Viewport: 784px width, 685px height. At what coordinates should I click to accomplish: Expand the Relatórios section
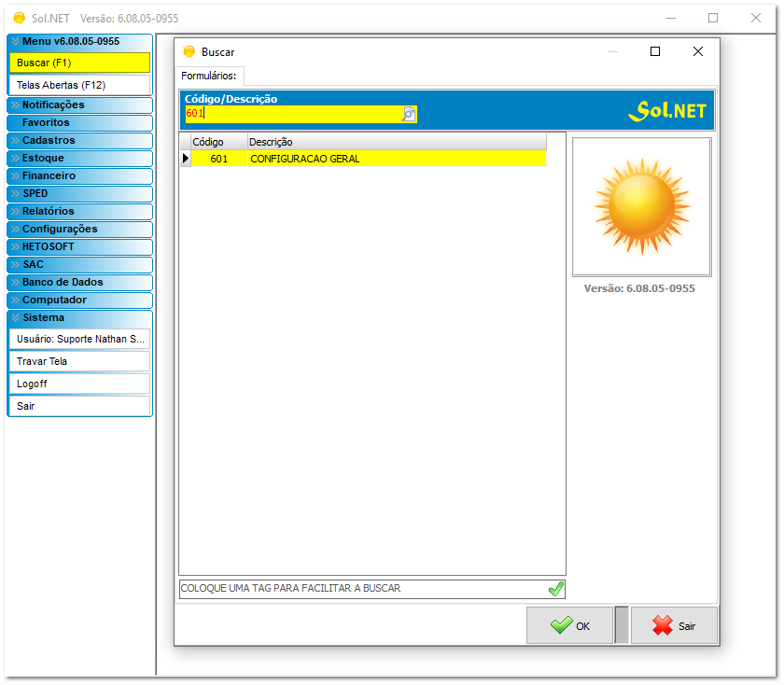pos(79,211)
